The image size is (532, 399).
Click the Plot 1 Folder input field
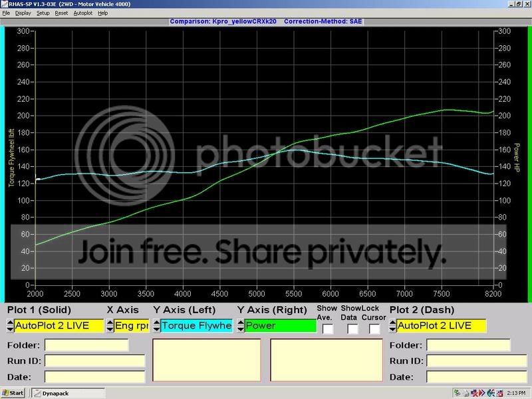click(86, 345)
